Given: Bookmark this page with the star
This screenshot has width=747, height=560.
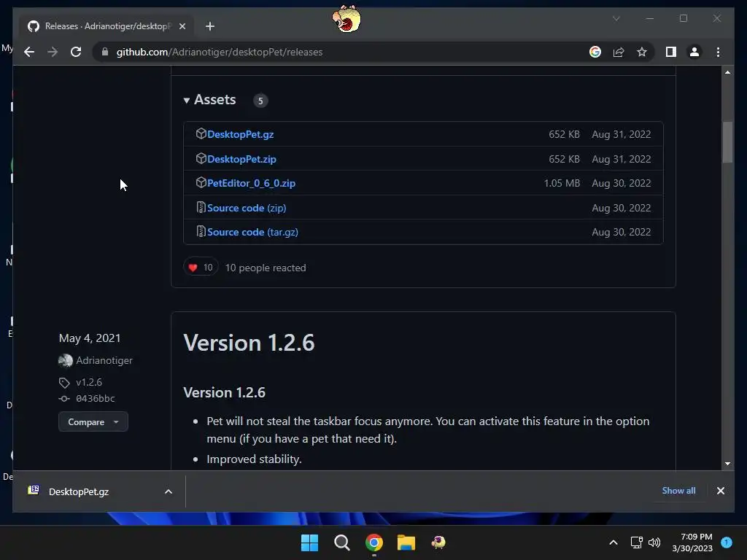Looking at the screenshot, I should 642,52.
